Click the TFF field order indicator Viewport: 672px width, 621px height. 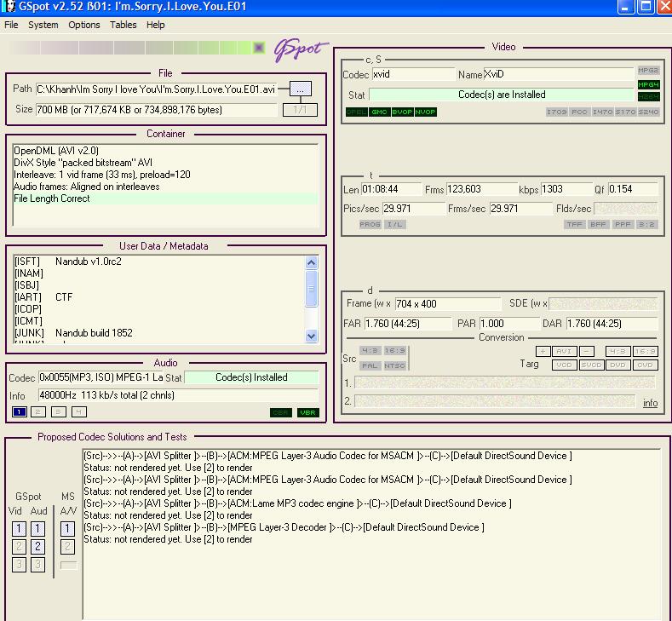click(574, 224)
